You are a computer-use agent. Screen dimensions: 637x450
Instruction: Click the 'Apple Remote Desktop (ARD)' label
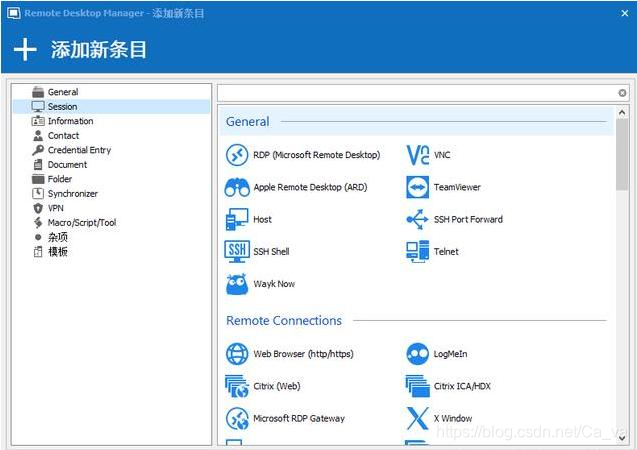310,187
